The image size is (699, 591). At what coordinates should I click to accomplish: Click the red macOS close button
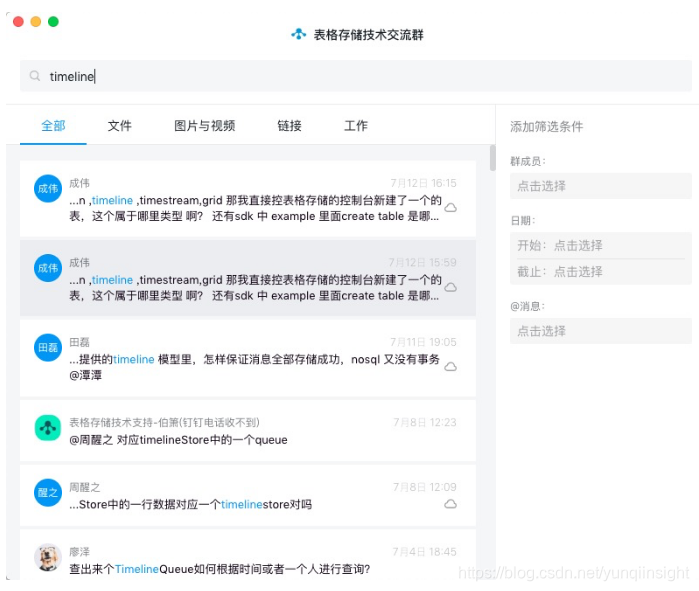18,21
